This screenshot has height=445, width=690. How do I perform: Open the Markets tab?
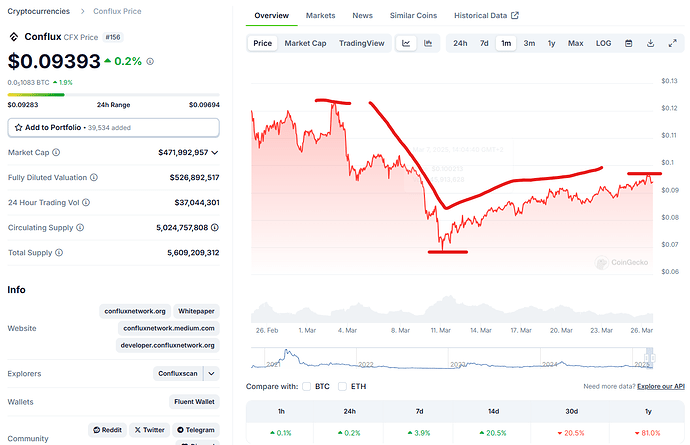point(320,15)
